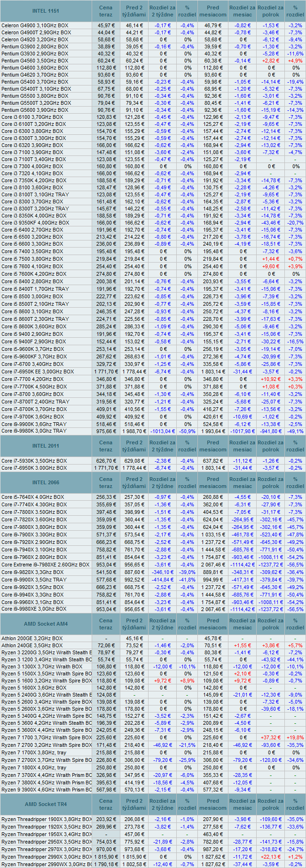Select Core i3 9350KF 4,00GHz BOX
This screenshot has width=306, height=868.
pyautogui.click(x=35, y=223)
